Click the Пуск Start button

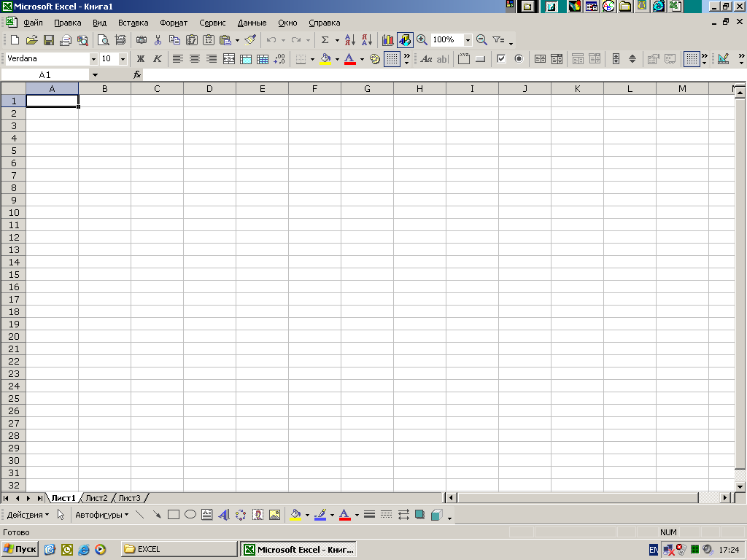coord(20,549)
